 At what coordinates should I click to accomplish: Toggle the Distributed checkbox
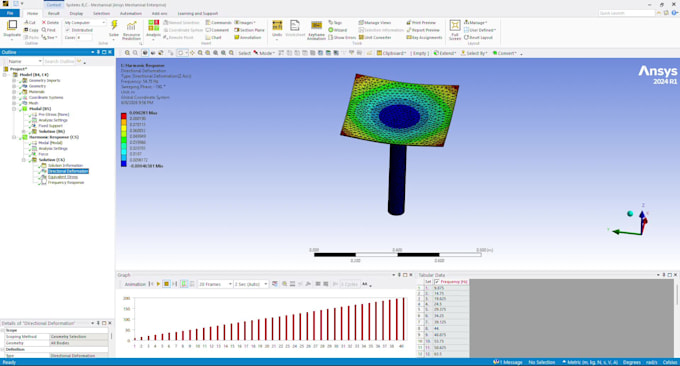(x=68, y=30)
